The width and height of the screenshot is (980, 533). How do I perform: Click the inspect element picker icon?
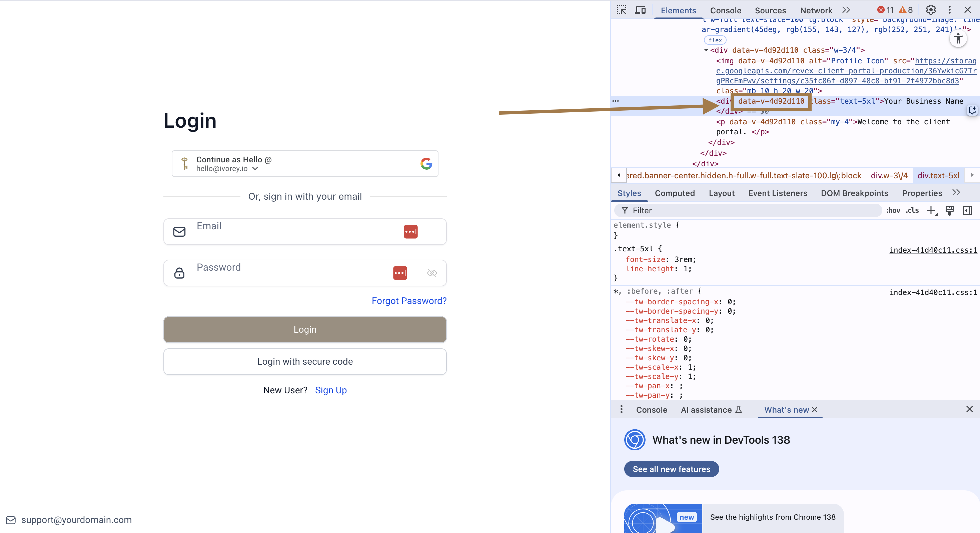pyautogui.click(x=621, y=10)
